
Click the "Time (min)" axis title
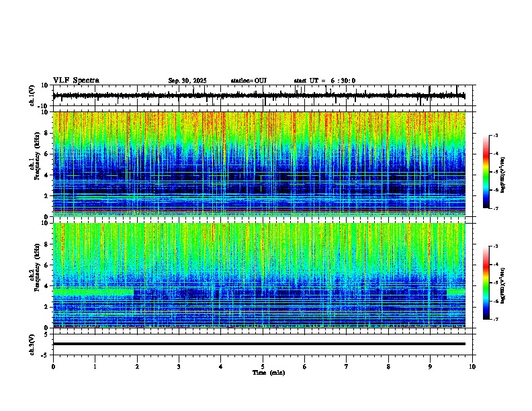point(269,373)
